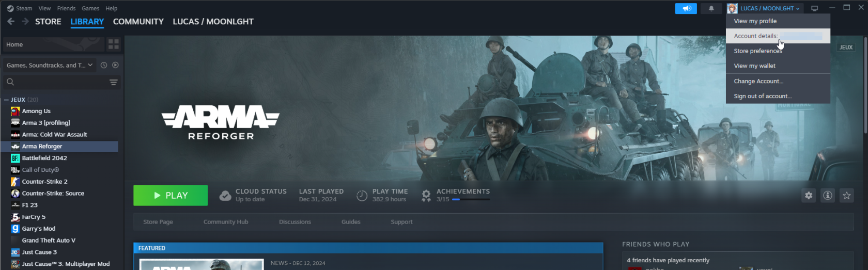Viewport: 868px width, 270px height.
Task: Click the achievements progress bar
Action: coord(471,200)
